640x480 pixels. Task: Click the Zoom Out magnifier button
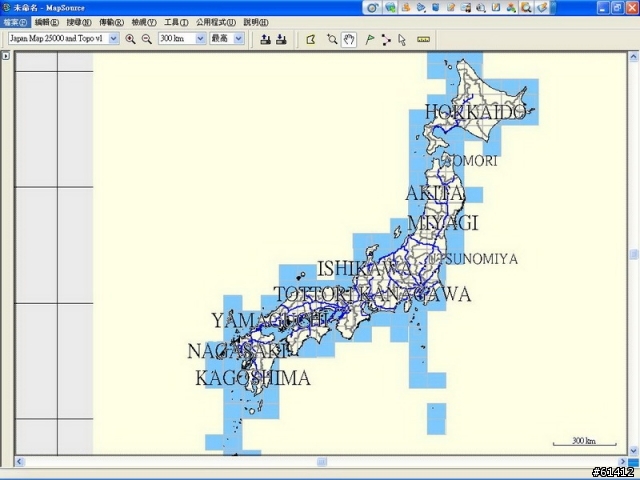(x=147, y=39)
